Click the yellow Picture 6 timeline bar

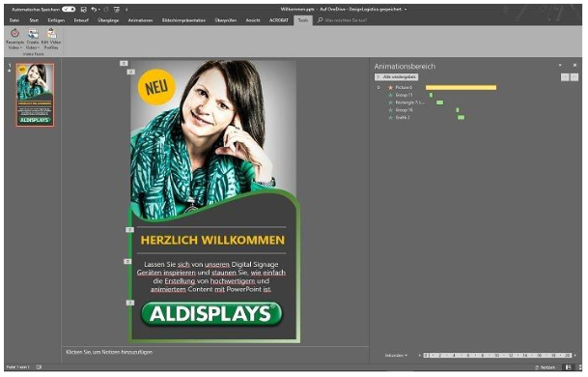[x=461, y=88]
